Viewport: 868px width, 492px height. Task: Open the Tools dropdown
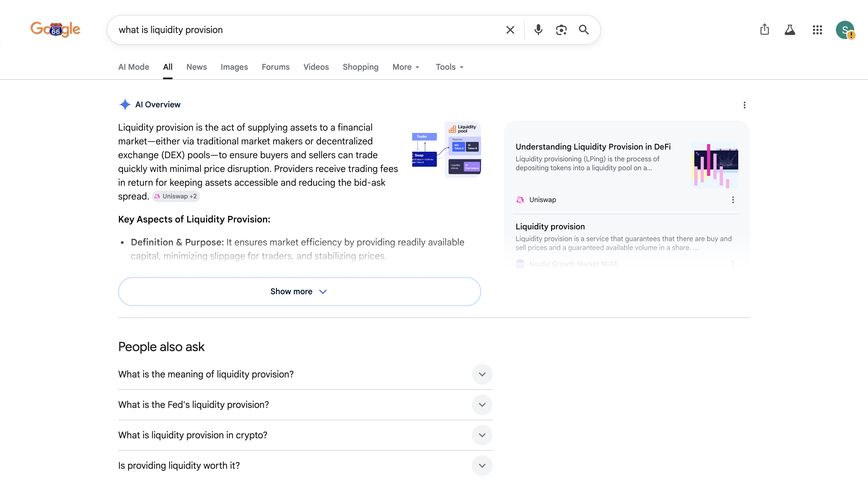click(449, 67)
